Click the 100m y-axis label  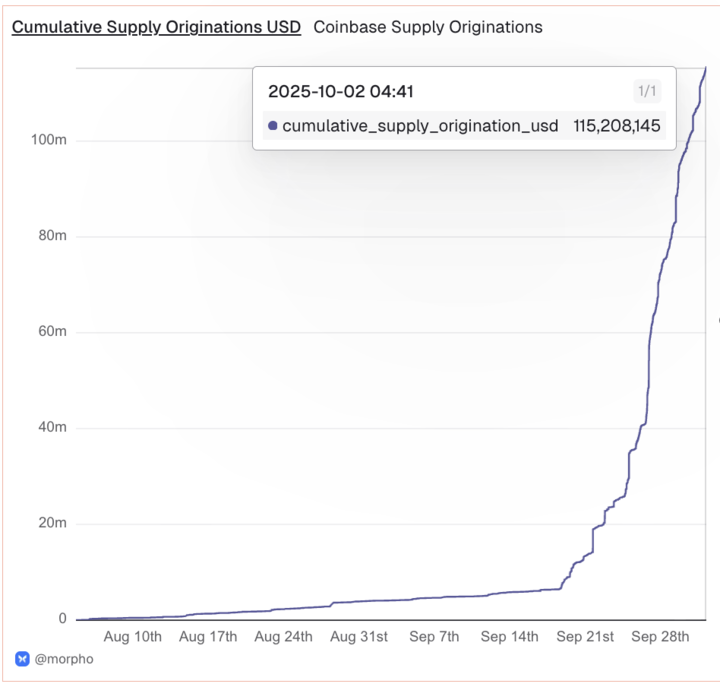tap(49, 140)
